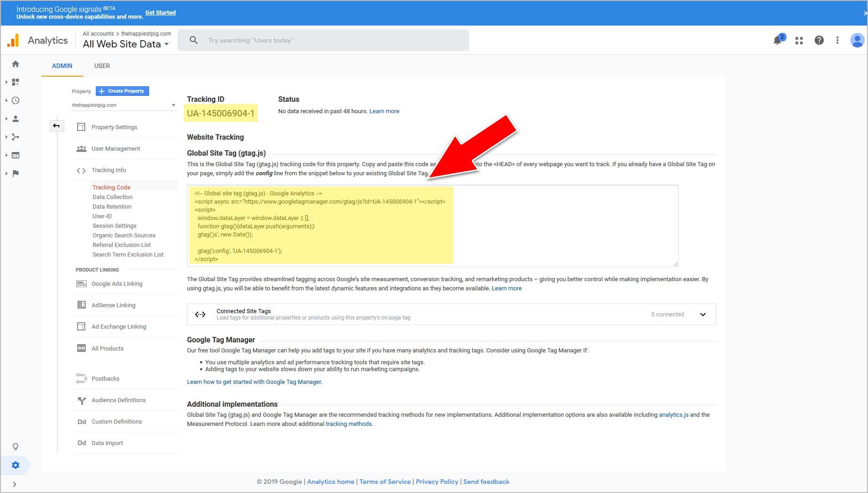Viewport: 868px width, 493px height.
Task: Open the Acquisition branching icon
Action: 16,137
